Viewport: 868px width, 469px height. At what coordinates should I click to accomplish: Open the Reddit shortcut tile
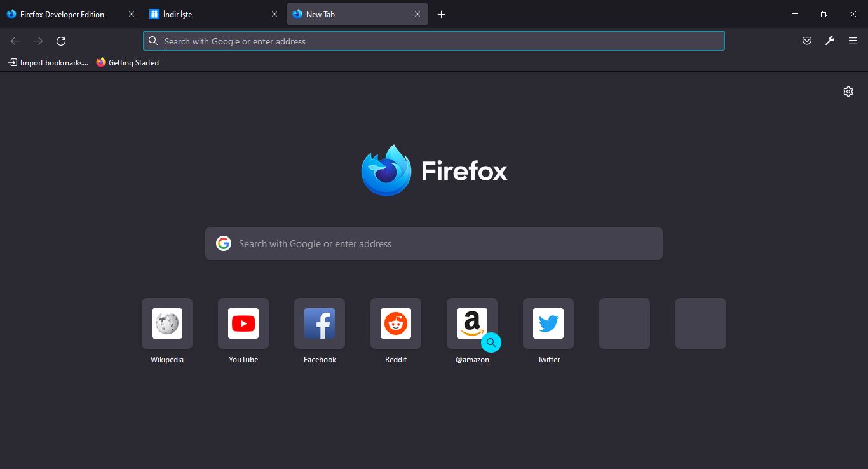(396, 323)
